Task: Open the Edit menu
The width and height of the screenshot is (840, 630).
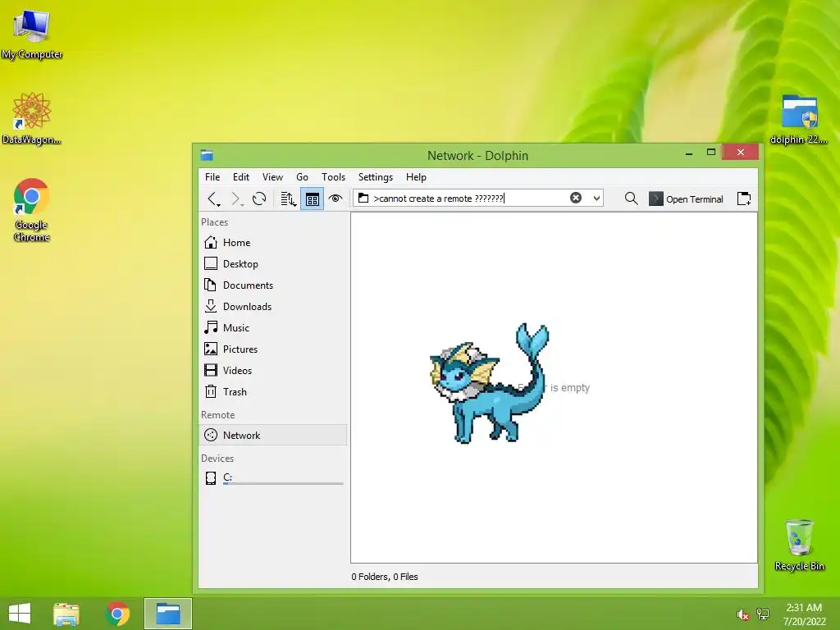Action: pyautogui.click(x=240, y=177)
